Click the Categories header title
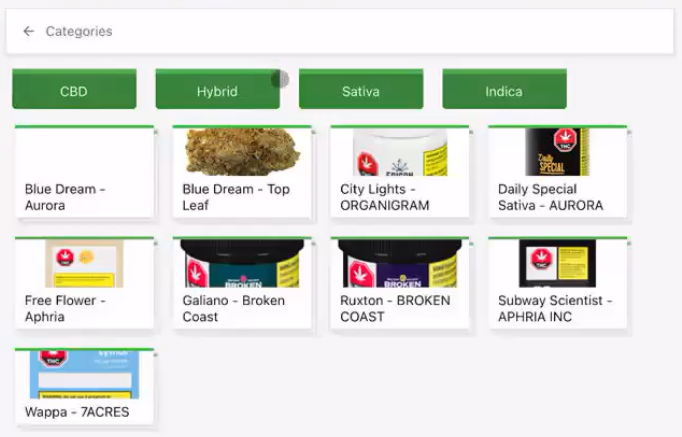Screen dimensions: 682x437 pyautogui.click(x=79, y=32)
